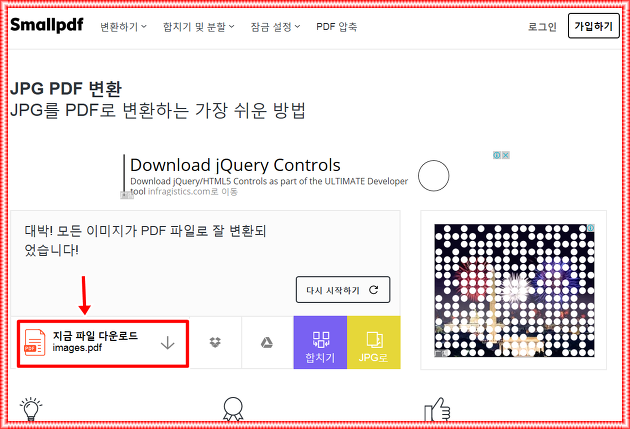
Task: Expand the 변환하기 dropdown menu
Action: pyautogui.click(x=123, y=27)
